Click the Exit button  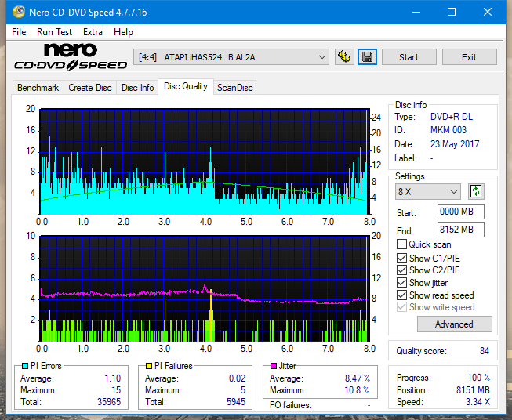(x=469, y=57)
